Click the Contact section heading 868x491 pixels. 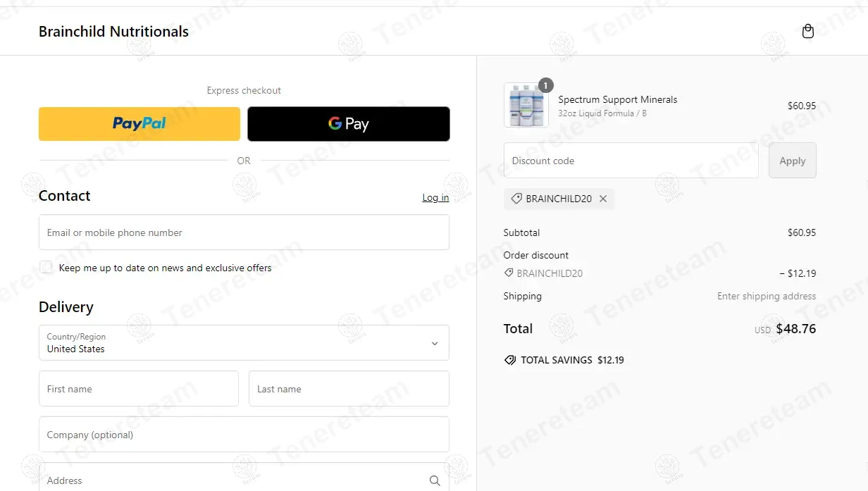(64, 196)
